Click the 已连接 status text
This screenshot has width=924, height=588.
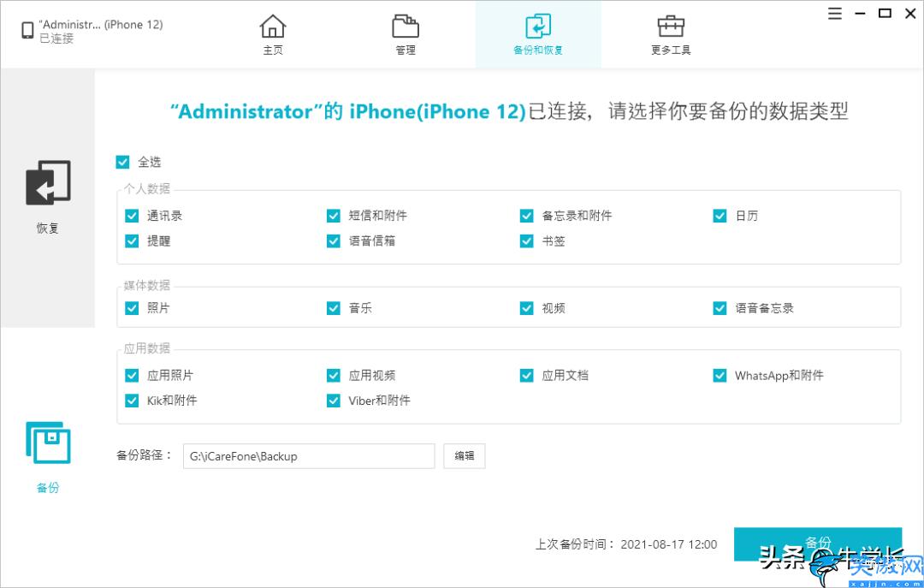click(56, 39)
